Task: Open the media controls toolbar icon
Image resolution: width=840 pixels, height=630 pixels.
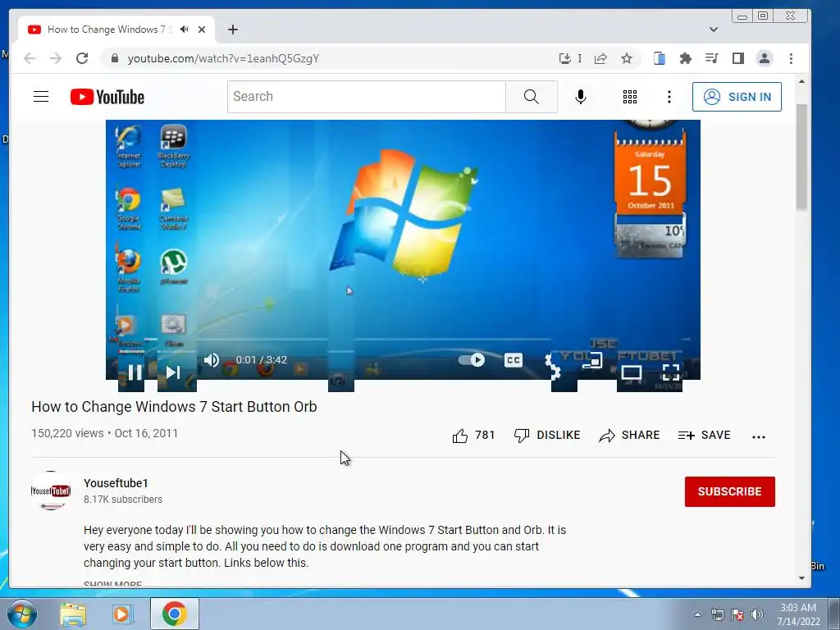Action: click(x=711, y=58)
